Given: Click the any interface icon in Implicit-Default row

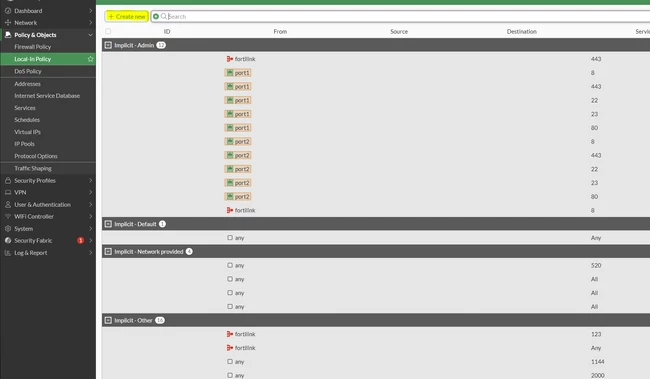Looking at the screenshot, I should pos(230,238).
